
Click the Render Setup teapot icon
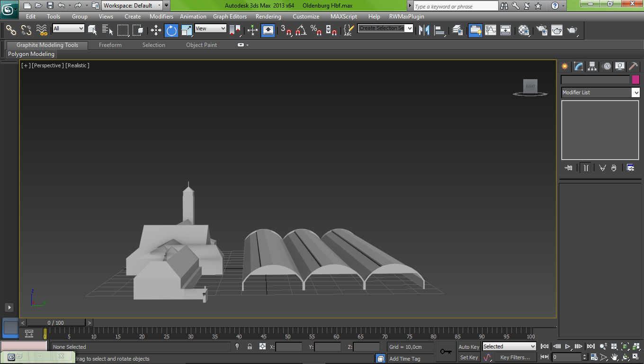pos(542,30)
